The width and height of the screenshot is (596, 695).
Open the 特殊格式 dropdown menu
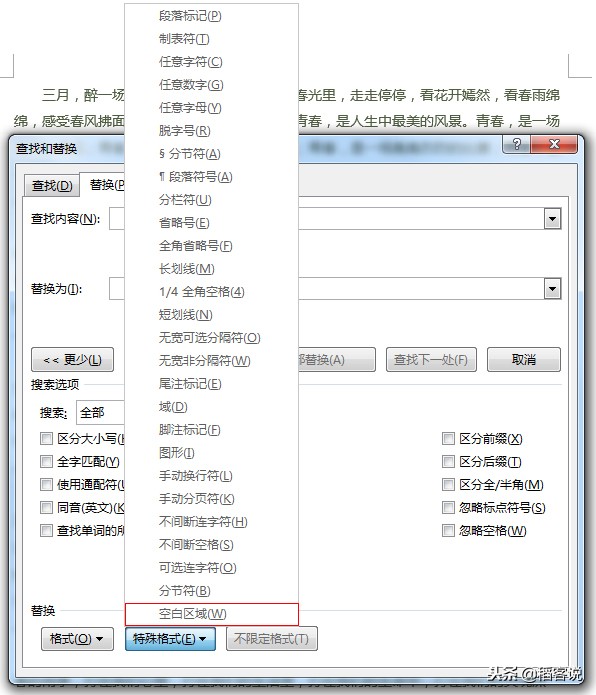170,639
